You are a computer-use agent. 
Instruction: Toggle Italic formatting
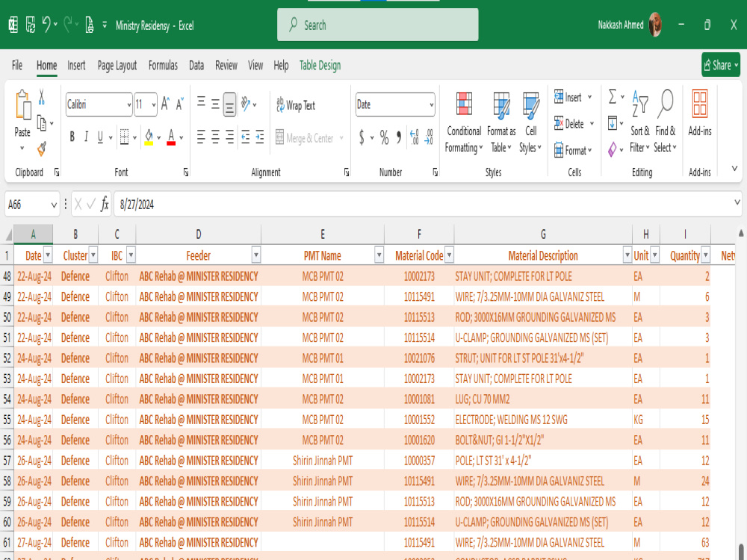click(86, 137)
